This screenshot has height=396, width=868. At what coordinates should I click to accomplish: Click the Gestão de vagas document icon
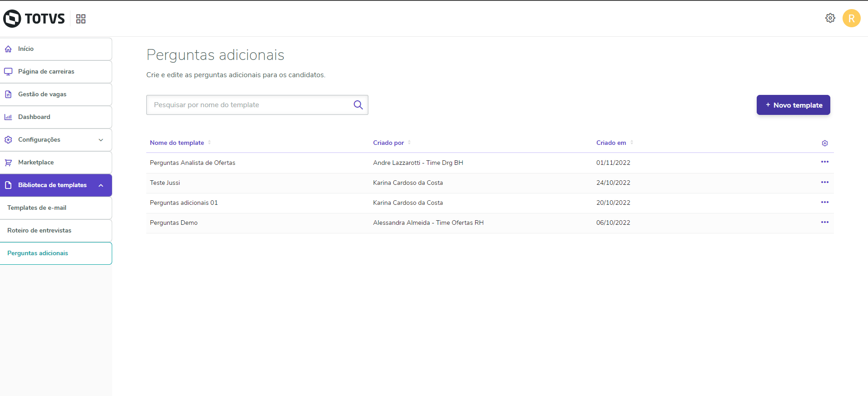click(x=8, y=94)
